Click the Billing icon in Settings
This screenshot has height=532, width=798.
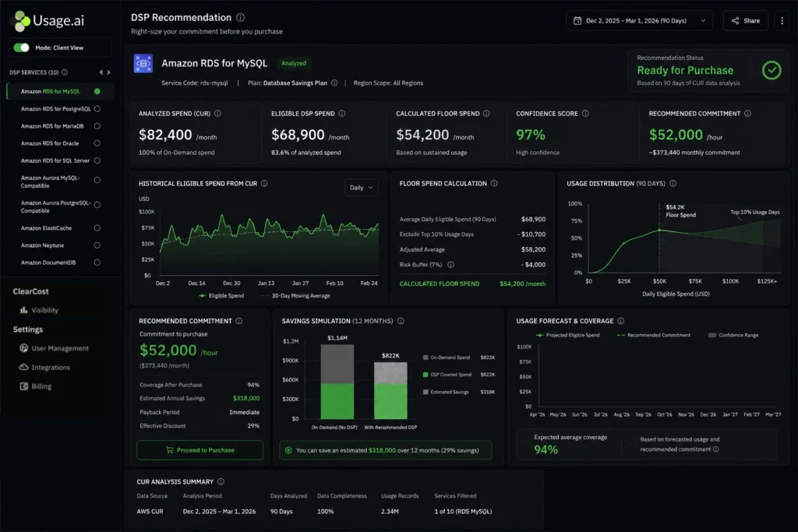pyautogui.click(x=23, y=386)
